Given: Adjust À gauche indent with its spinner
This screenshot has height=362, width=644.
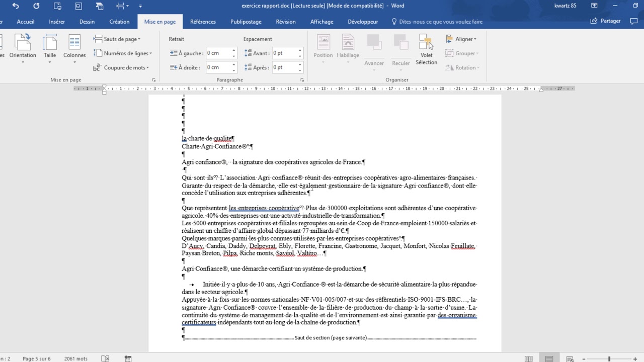Looking at the screenshot, I should pos(234,53).
